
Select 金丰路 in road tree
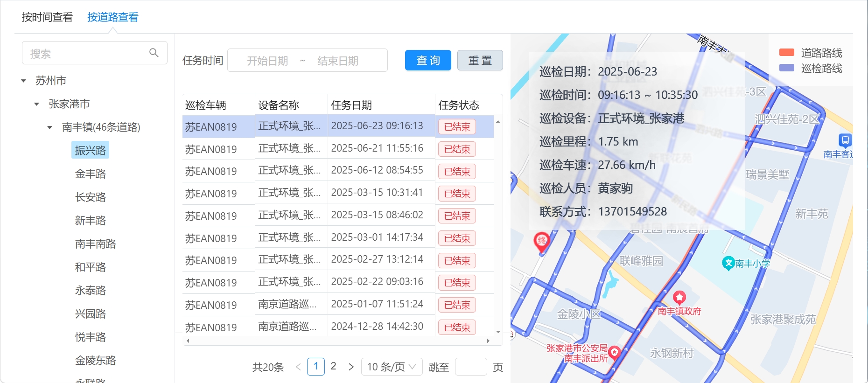(90, 174)
